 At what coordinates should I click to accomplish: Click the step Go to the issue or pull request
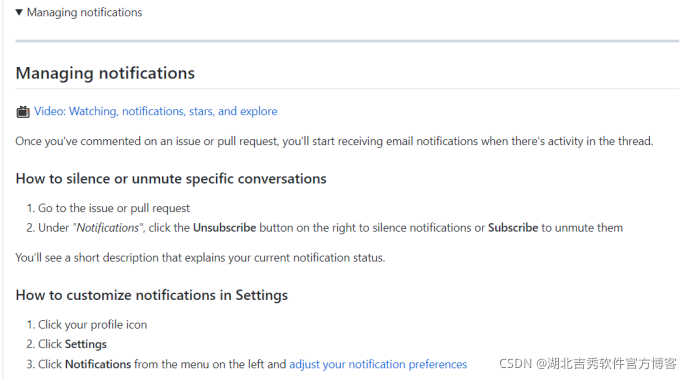114,208
